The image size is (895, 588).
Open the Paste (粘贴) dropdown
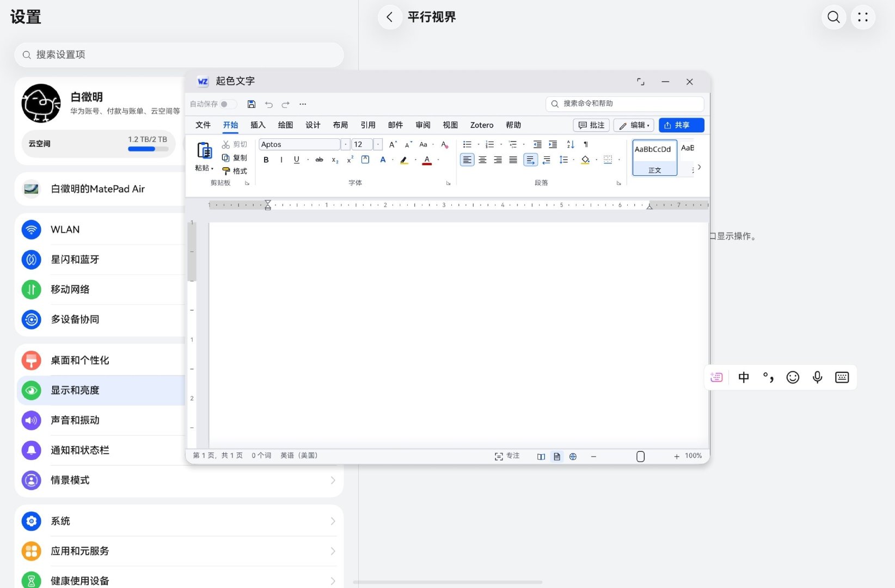(204, 168)
